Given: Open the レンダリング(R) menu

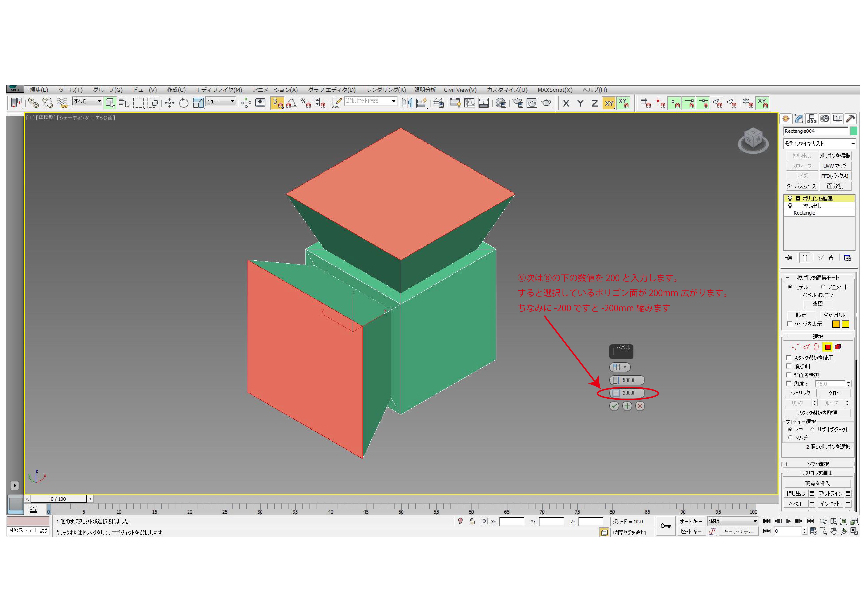Looking at the screenshot, I should tap(385, 90).
